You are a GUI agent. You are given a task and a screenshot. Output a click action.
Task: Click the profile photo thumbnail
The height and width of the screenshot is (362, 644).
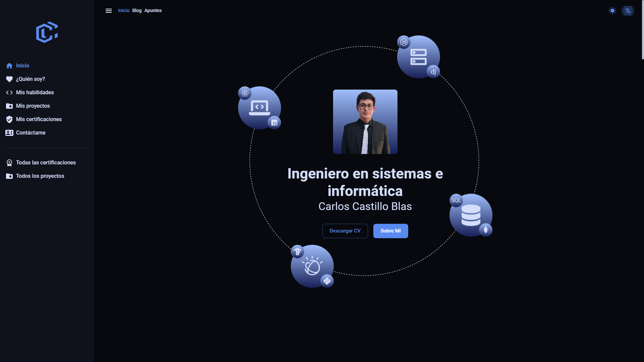(365, 122)
